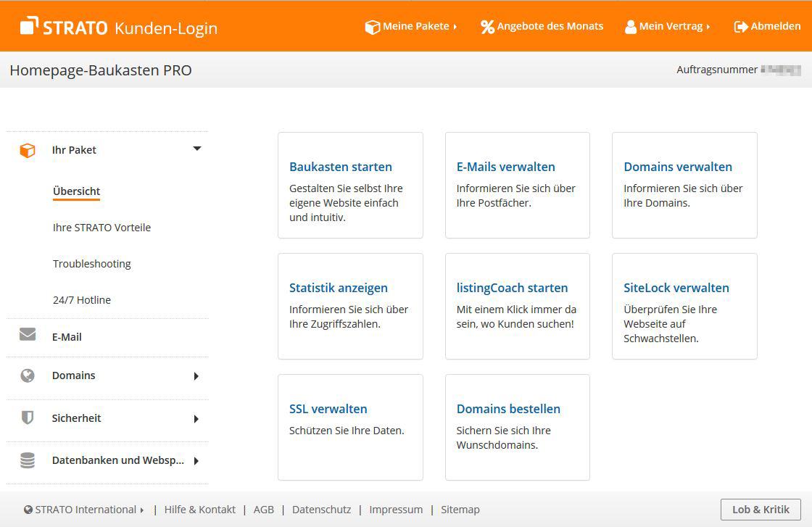
Task: Open Domains verwalten link
Action: click(677, 167)
